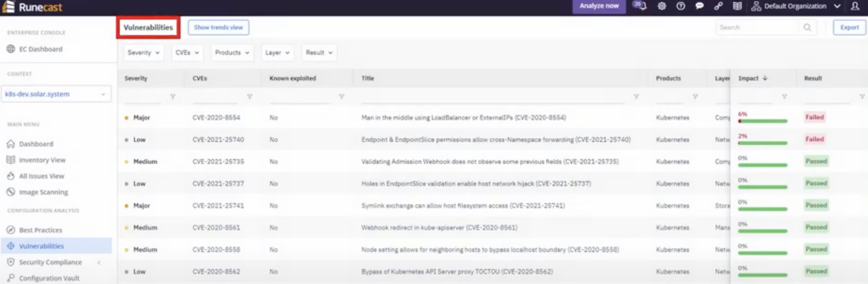The width and height of the screenshot is (868, 284).
Task: Open settings gear in top bar
Action: click(x=662, y=6)
